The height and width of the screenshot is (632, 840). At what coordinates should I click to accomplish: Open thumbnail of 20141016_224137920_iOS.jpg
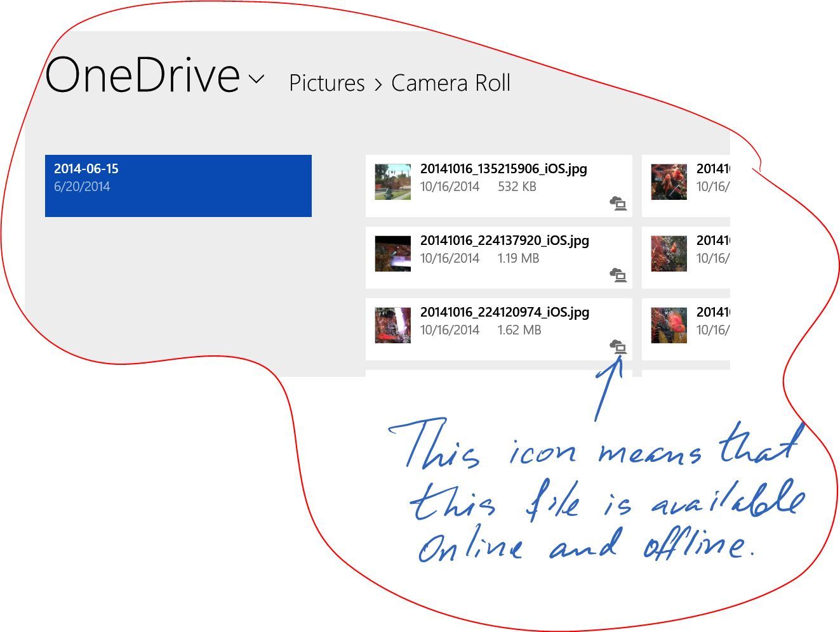(392, 253)
